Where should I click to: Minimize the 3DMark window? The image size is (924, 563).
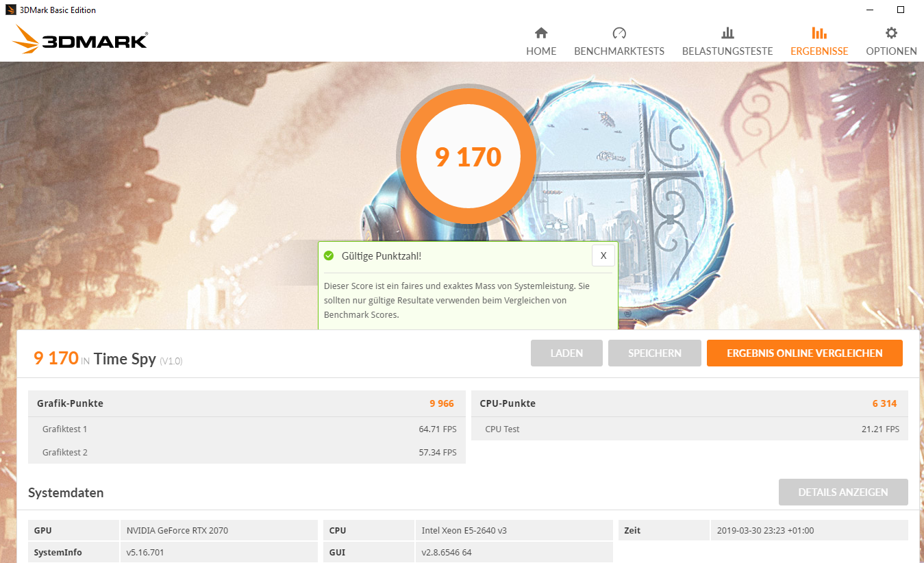click(869, 10)
